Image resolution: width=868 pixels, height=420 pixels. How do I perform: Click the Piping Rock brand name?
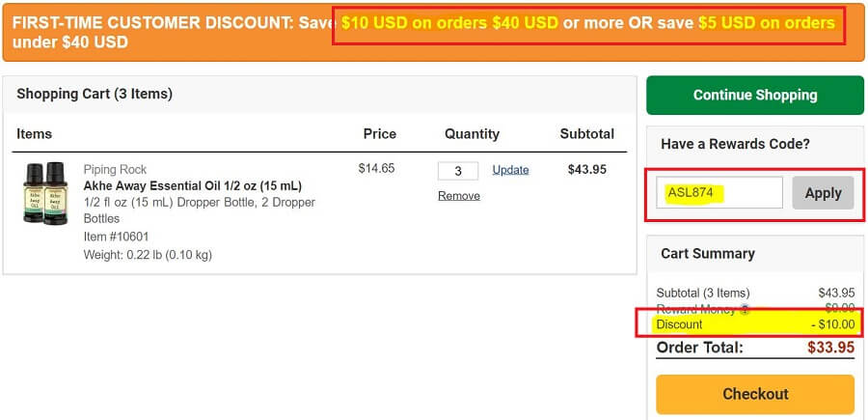pyautogui.click(x=115, y=170)
